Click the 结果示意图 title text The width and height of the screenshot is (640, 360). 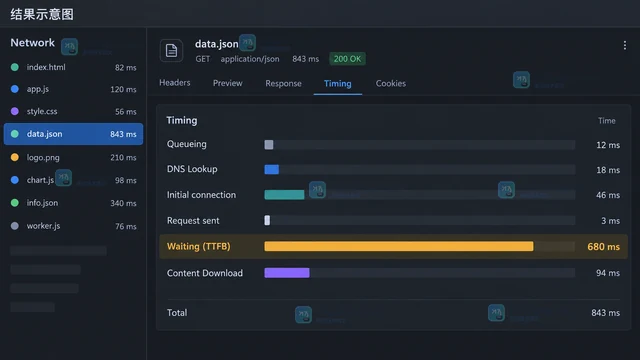click(42, 15)
